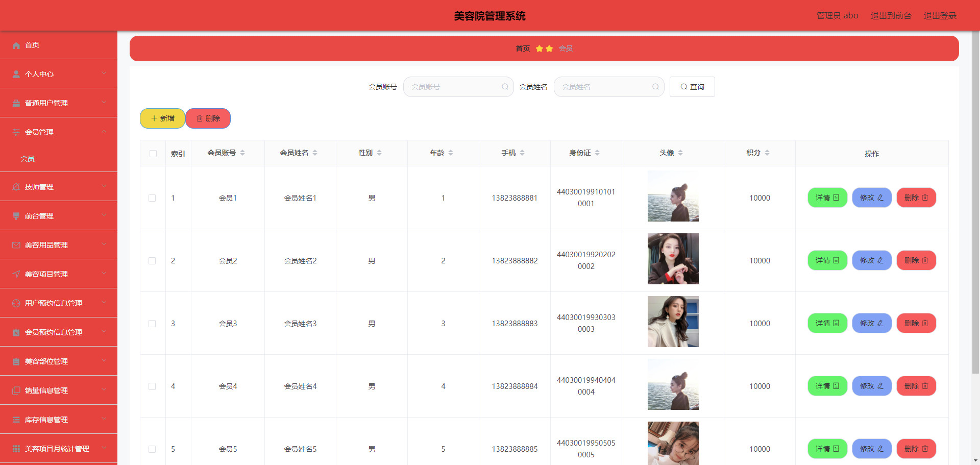Viewport: 980px width, 465px height.
Task: Sort table by 手机 column arrows
Action: coord(522,153)
